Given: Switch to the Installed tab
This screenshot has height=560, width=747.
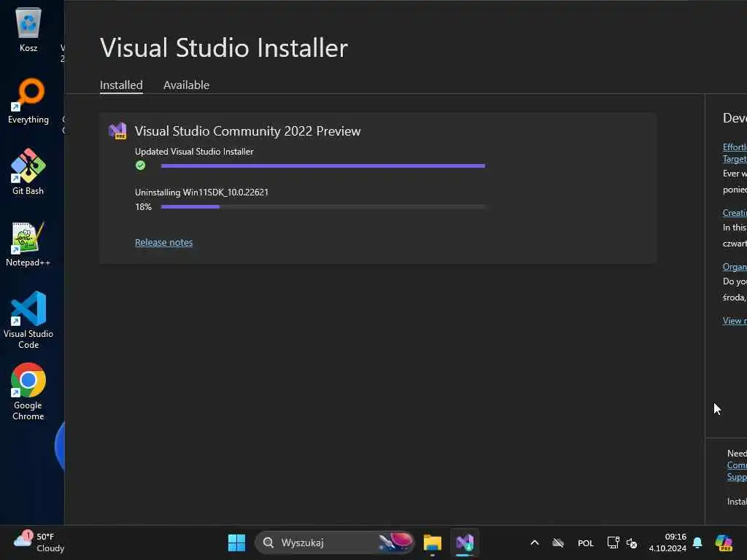Looking at the screenshot, I should click(x=121, y=85).
